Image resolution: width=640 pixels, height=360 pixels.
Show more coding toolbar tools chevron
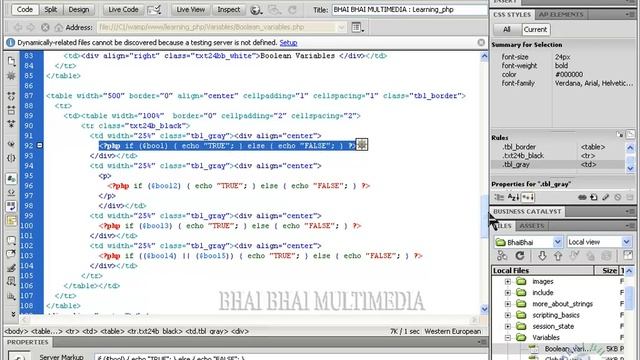pos(13,314)
